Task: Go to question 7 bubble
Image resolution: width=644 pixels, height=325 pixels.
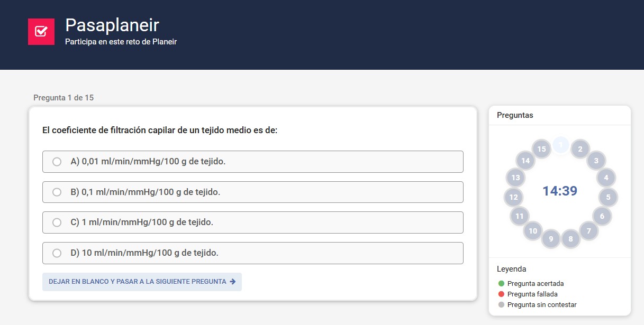Action: [588, 231]
